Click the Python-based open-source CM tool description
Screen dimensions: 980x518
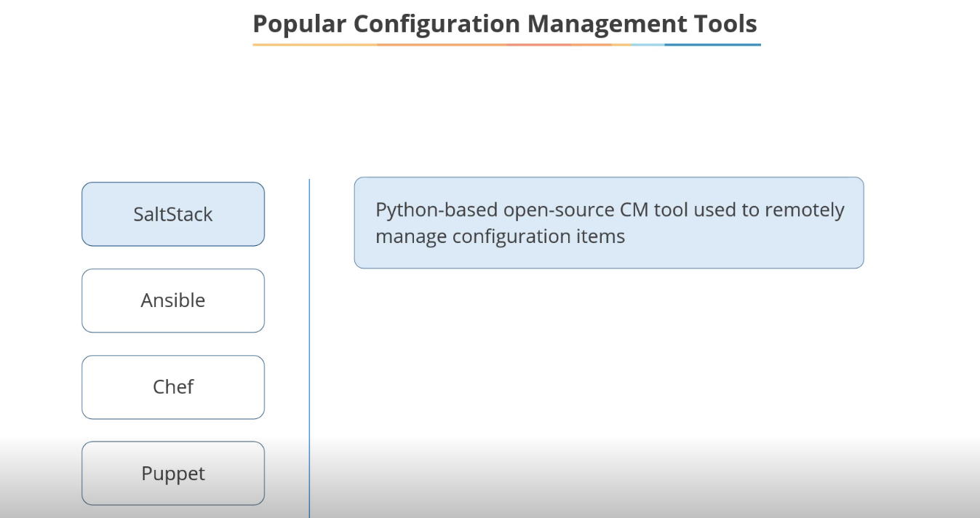(609, 223)
